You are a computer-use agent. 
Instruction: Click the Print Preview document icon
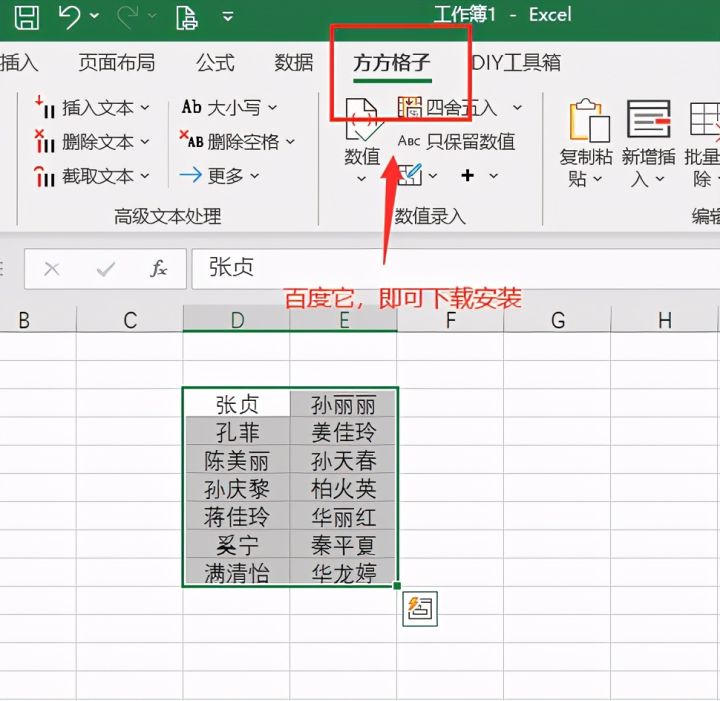pos(186,17)
